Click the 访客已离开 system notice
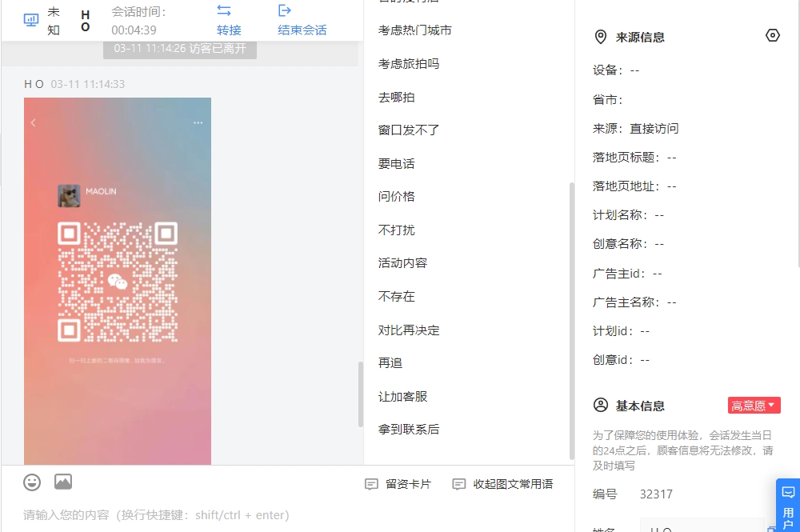This screenshot has height=532, width=800. tap(179, 49)
